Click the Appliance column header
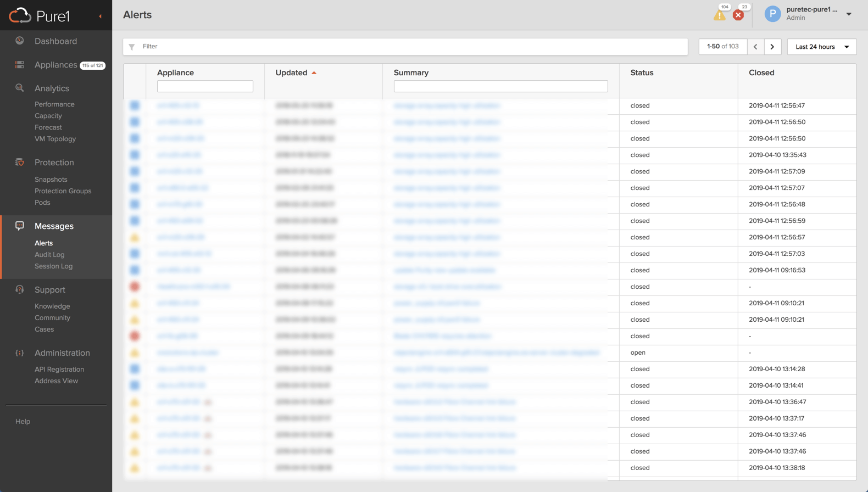868x492 pixels. point(175,72)
